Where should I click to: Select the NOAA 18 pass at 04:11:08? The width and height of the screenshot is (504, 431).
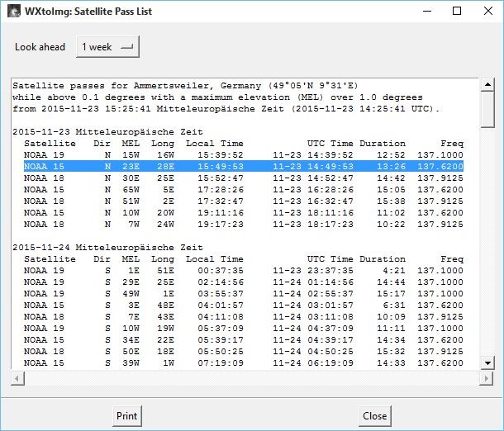243,317
